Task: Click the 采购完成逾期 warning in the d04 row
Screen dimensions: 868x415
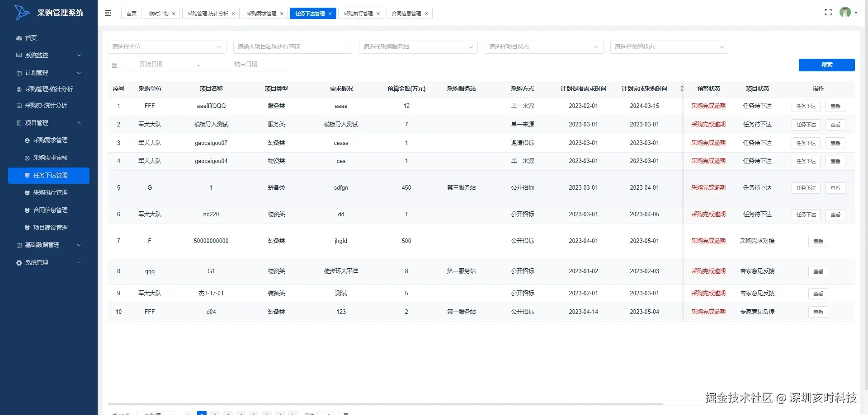Action: tap(708, 312)
